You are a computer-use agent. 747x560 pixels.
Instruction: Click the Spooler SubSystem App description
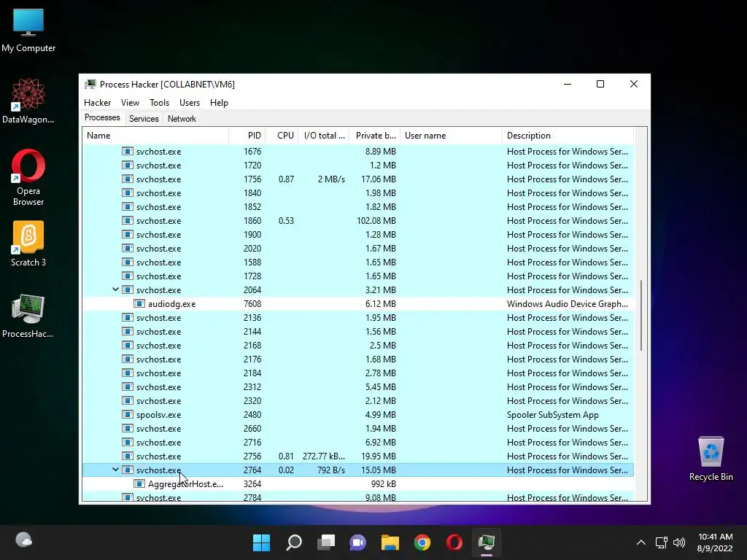(x=553, y=415)
